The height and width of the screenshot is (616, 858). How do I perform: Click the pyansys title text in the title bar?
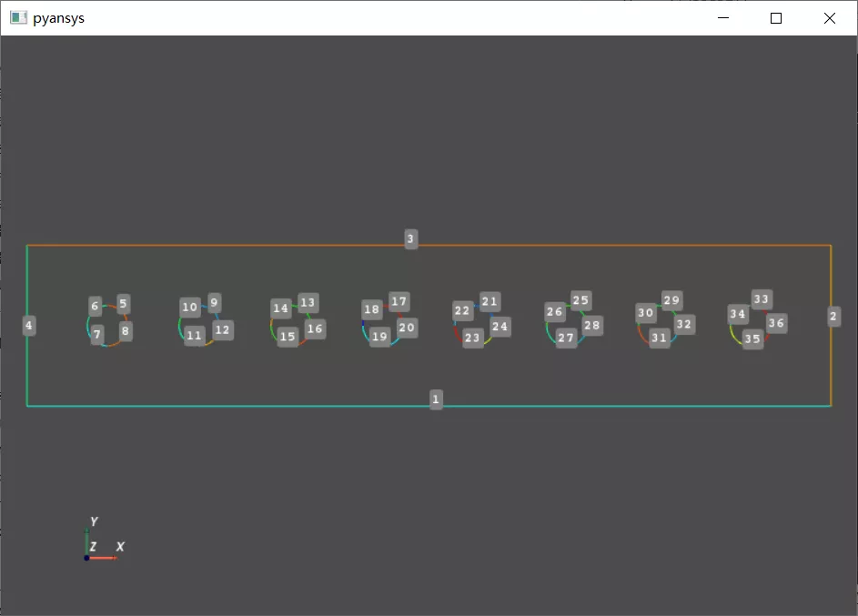point(59,17)
